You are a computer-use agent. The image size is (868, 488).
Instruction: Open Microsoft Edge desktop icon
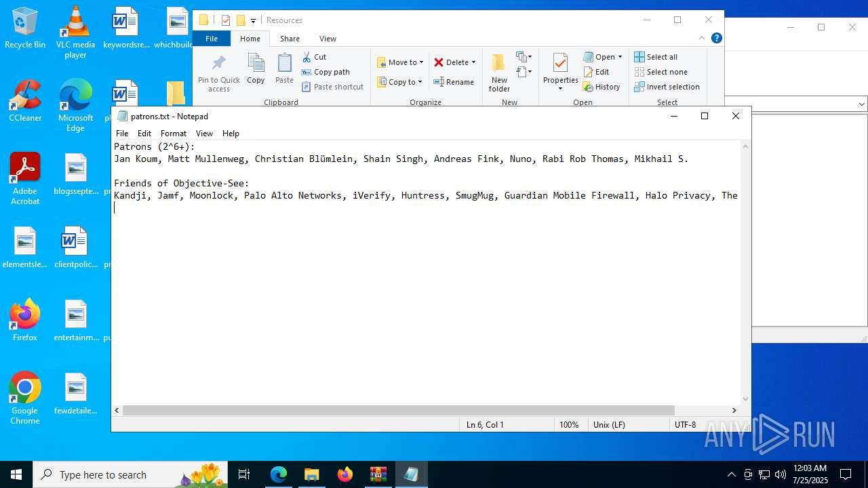point(75,106)
